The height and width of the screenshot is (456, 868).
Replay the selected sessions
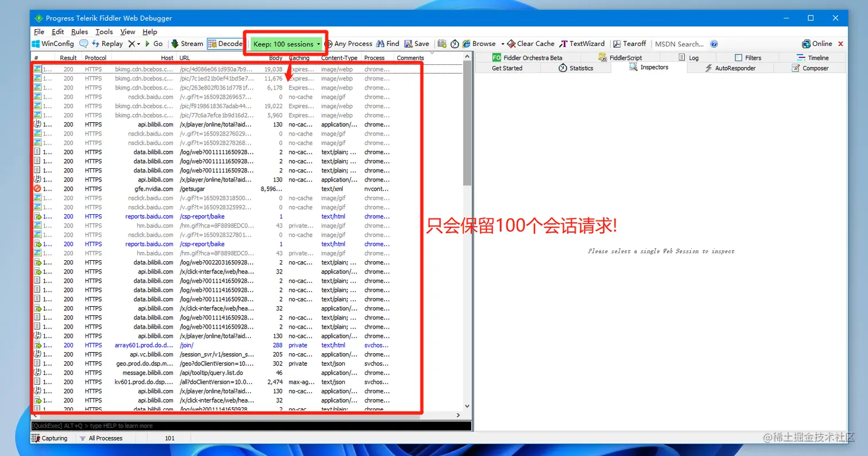(107, 44)
